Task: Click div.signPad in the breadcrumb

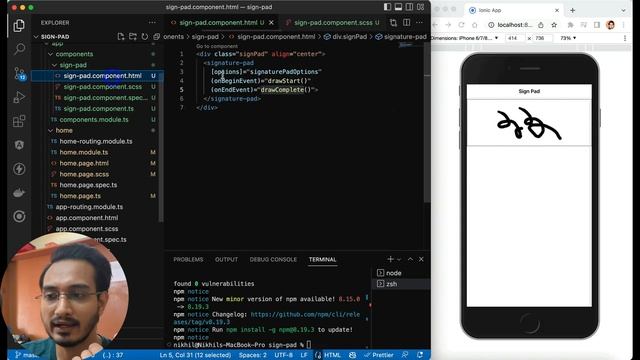Action: tap(345, 37)
